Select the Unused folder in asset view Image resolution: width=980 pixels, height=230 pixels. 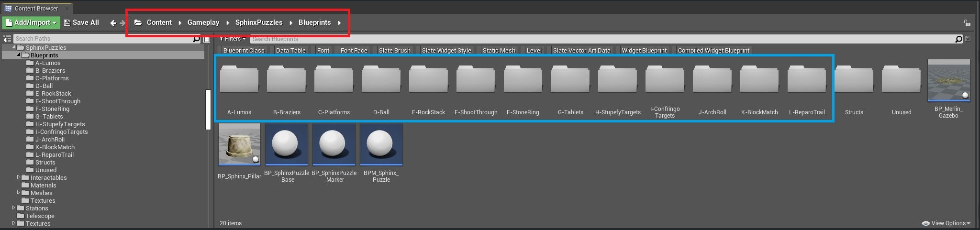902,79
